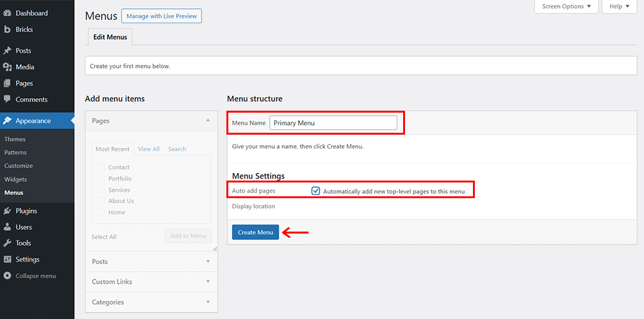Open Themes under Appearance
The width and height of the screenshot is (644, 319).
pos(15,139)
